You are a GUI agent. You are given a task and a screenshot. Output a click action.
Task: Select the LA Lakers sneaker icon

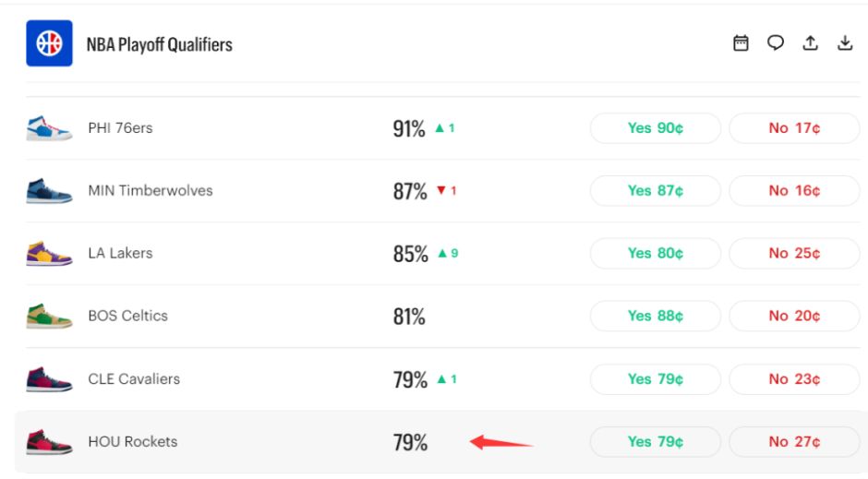[49, 253]
